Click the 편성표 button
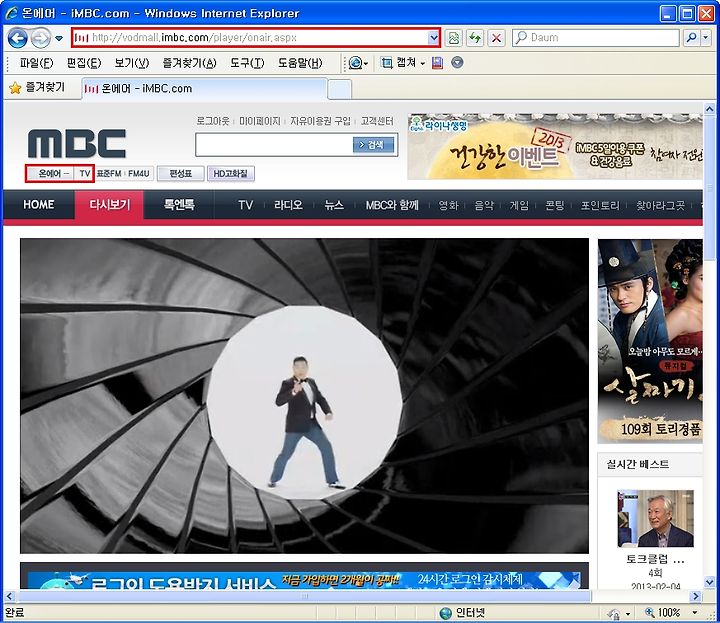720x623 pixels. coord(180,174)
